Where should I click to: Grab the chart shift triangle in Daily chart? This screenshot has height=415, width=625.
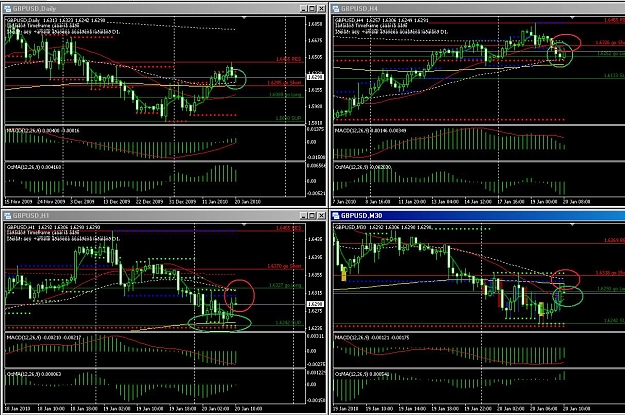(x=244, y=18)
